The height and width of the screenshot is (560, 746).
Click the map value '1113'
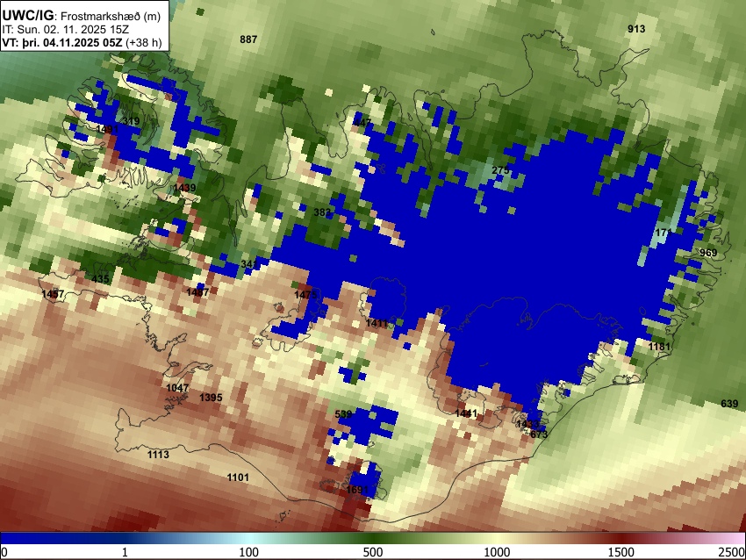pyautogui.click(x=158, y=455)
